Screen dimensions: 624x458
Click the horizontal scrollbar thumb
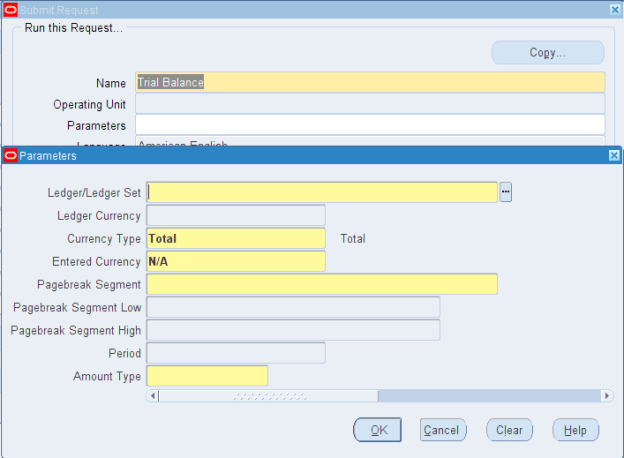tap(268, 396)
